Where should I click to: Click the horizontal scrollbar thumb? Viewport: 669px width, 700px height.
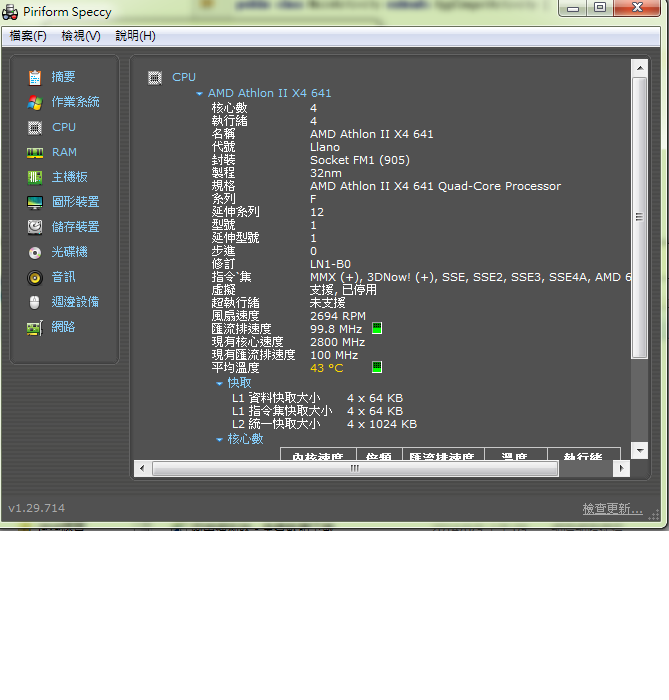(355, 468)
